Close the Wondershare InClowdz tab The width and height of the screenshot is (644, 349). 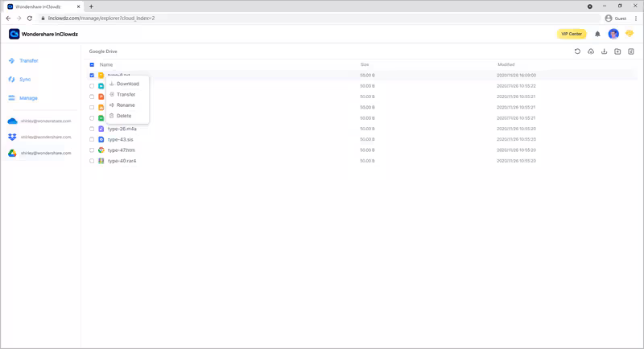pos(78,6)
